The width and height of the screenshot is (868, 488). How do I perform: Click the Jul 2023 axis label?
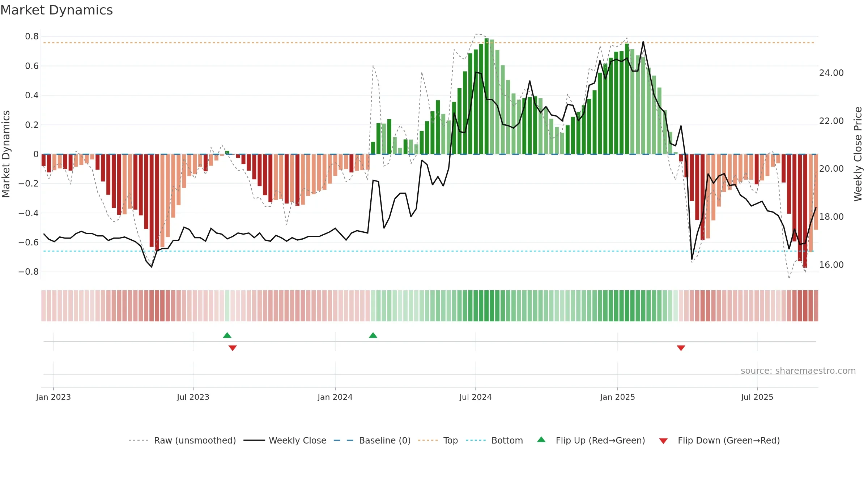tap(193, 397)
